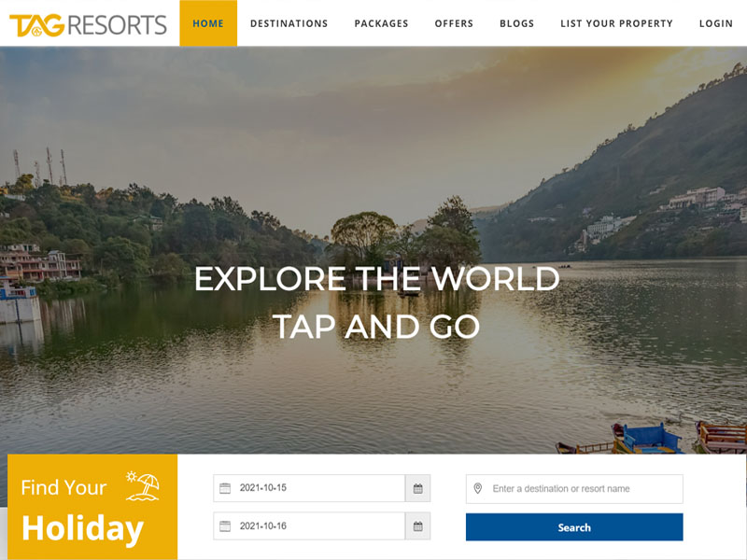Viewport: 747px width, 560px height.
Task: Click the blue Search button
Action: point(574,527)
